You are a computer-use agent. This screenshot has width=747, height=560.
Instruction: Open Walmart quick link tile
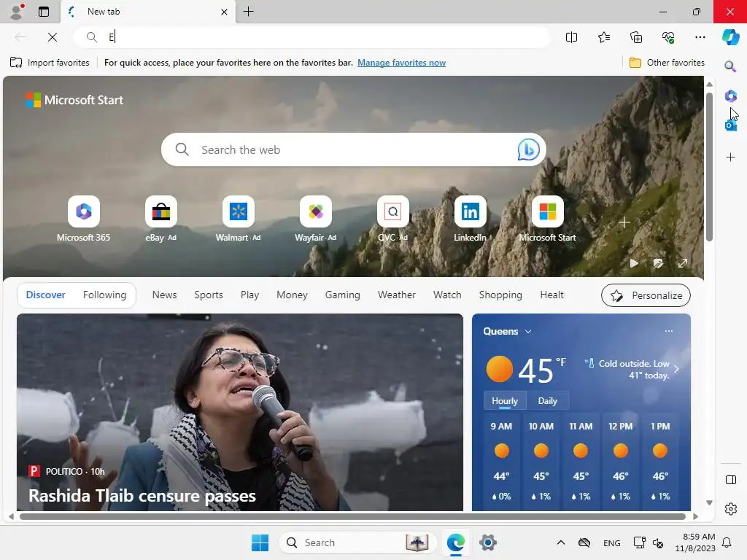point(239,219)
